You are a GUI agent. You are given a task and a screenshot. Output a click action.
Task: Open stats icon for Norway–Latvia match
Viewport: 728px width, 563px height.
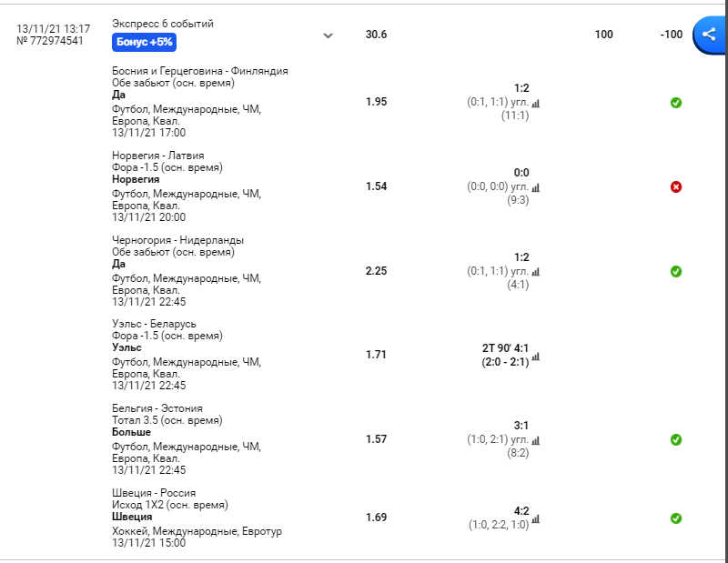pos(536,188)
